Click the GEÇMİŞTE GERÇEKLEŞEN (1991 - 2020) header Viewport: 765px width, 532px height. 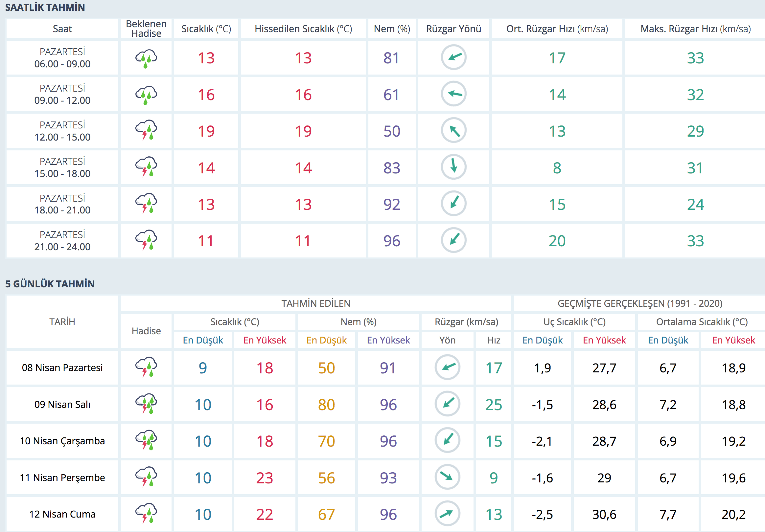640,303
